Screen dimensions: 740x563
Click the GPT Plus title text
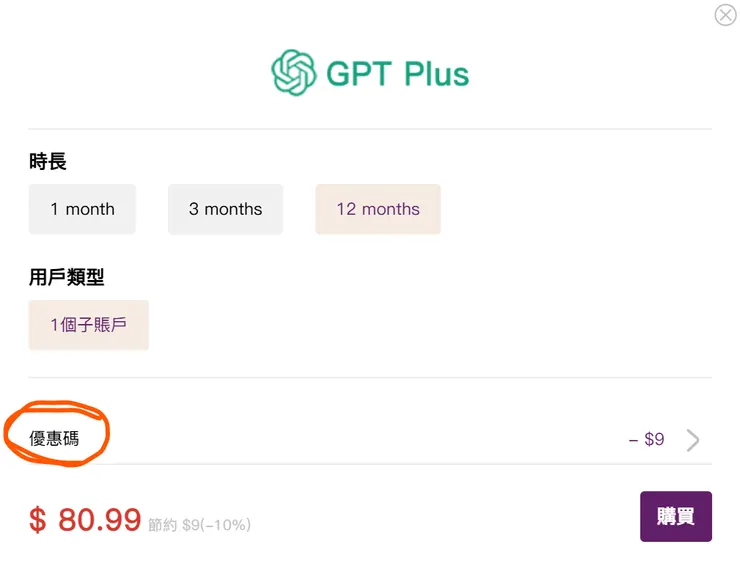pos(397,74)
